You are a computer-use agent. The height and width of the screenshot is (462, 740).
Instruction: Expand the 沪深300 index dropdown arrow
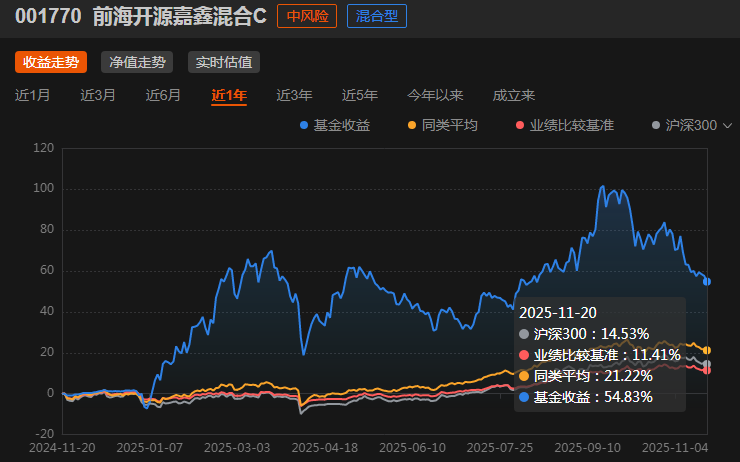(727, 126)
